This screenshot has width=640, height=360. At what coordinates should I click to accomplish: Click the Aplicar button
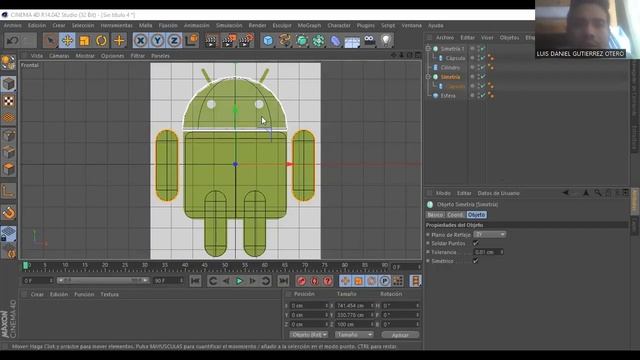click(x=400, y=335)
